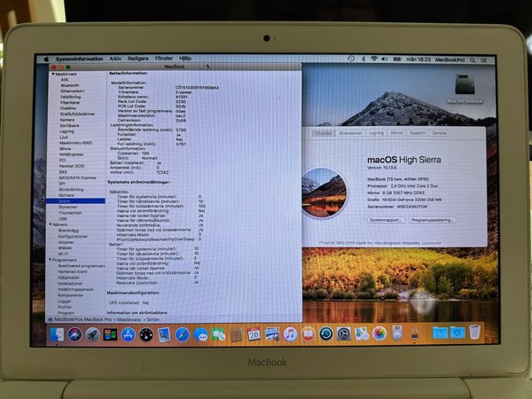Viewport: 532px width, 399px height.
Task: Open Calendar in the Dock
Action: [254, 334]
